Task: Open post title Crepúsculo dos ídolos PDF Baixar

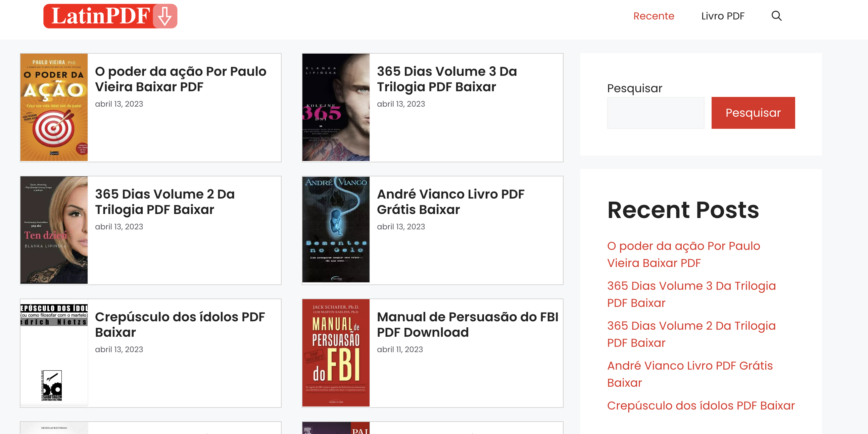Action: 180,325
